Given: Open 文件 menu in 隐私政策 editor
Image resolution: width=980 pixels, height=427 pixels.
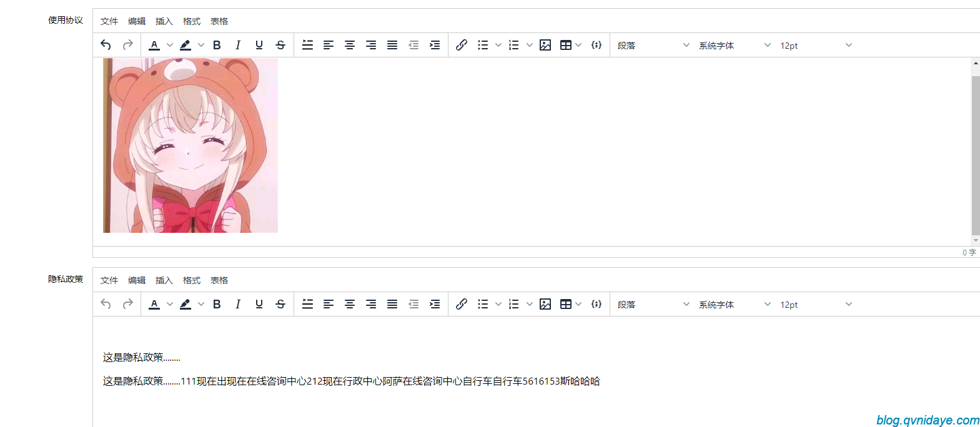Looking at the screenshot, I should [x=109, y=280].
